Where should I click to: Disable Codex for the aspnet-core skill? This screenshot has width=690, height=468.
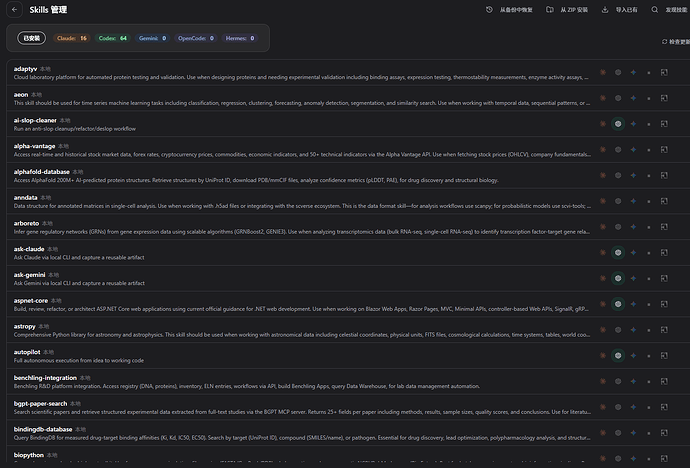coord(618,304)
